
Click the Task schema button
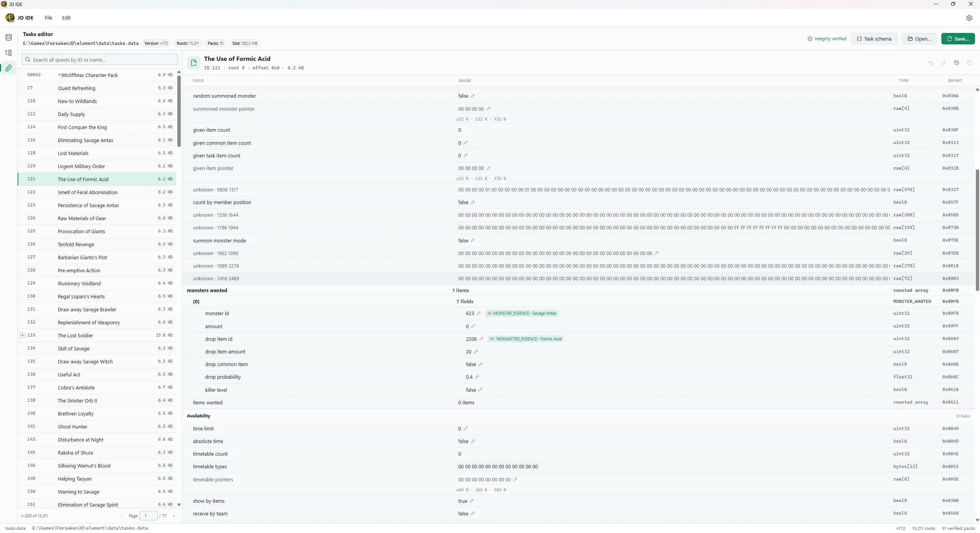874,39
